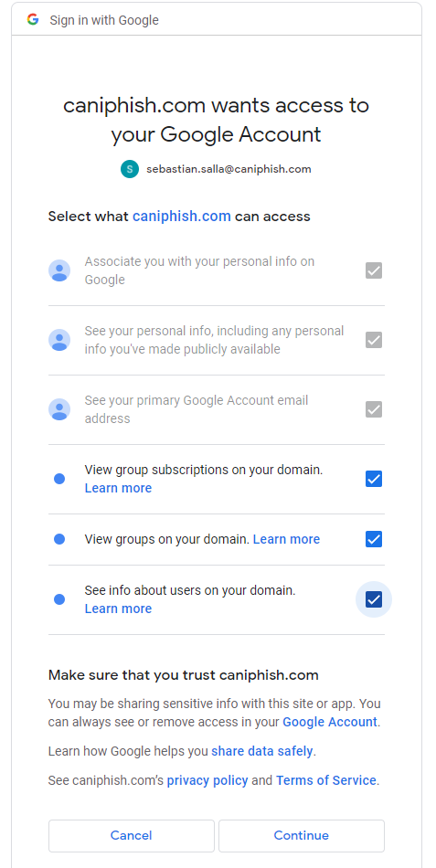The image size is (436, 868).
Task: Open Learn more under See info about users
Action: (118, 609)
